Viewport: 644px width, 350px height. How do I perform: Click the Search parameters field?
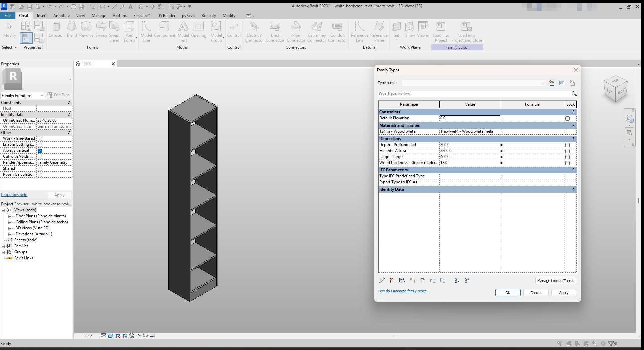pos(474,94)
